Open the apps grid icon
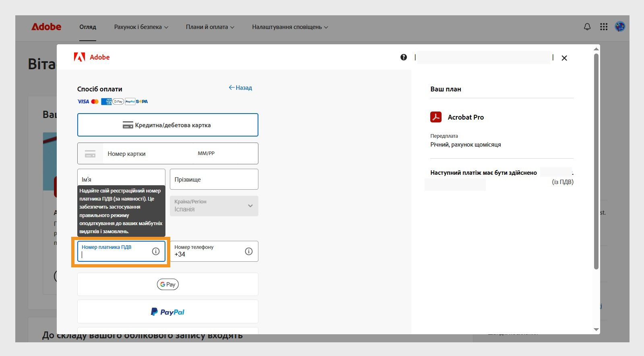 [604, 27]
